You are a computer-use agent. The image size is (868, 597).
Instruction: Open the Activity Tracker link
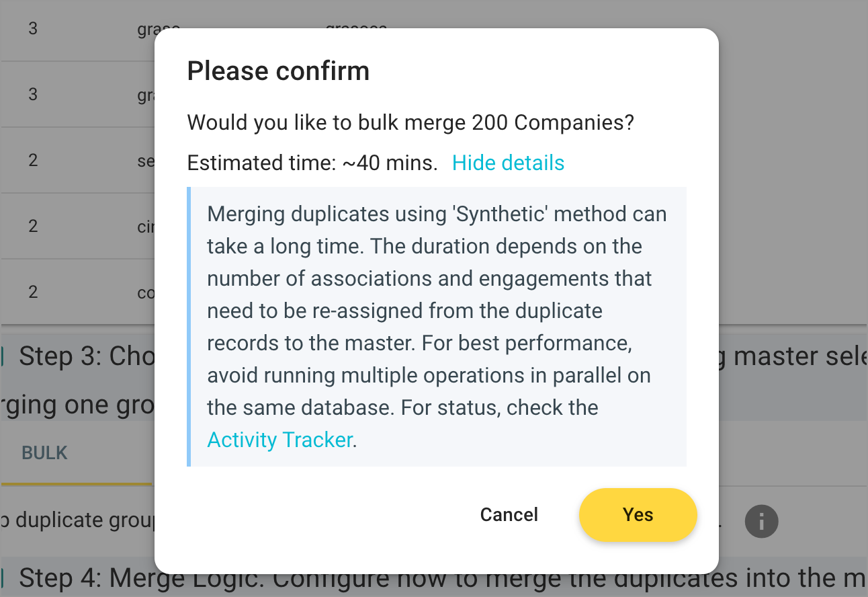tap(280, 439)
